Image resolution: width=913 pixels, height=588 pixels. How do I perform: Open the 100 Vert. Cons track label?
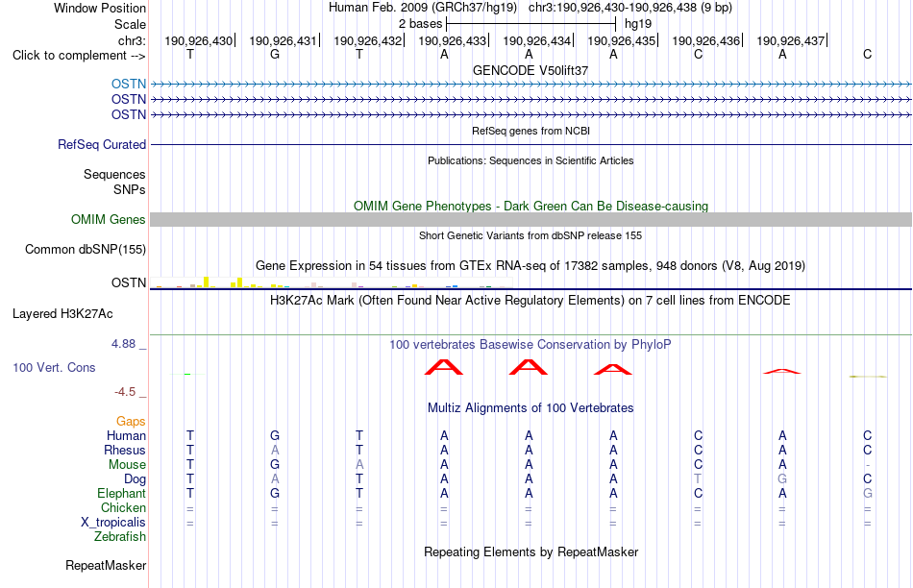(54, 367)
